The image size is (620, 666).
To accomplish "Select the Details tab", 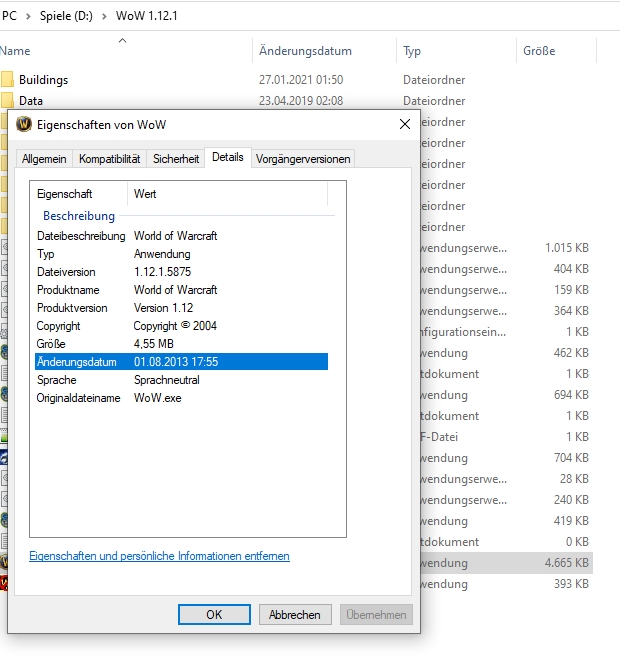I will [228, 157].
